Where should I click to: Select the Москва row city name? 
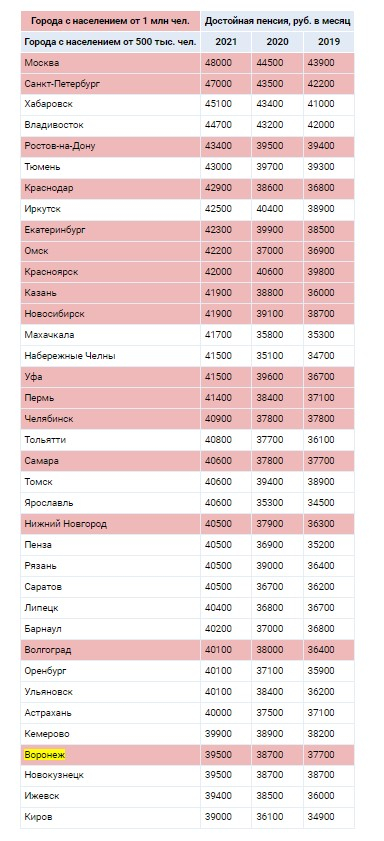point(110,63)
